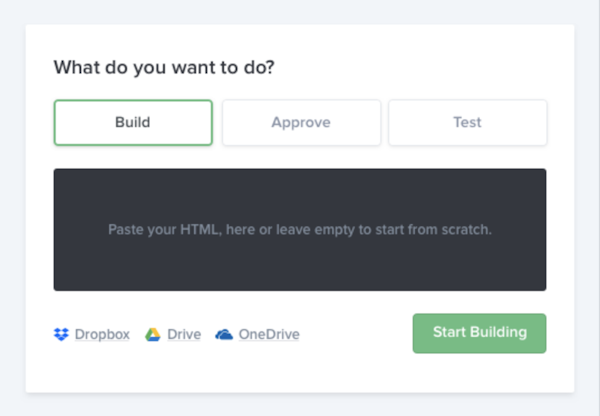600x416 pixels.
Task: Click the 'Test' label text
Action: (467, 123)
